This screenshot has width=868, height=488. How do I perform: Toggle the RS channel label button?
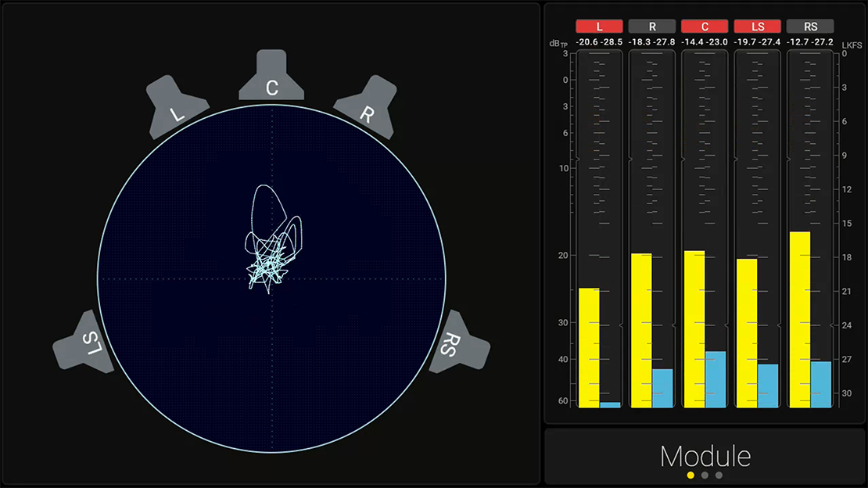click(x=810, y=26)
